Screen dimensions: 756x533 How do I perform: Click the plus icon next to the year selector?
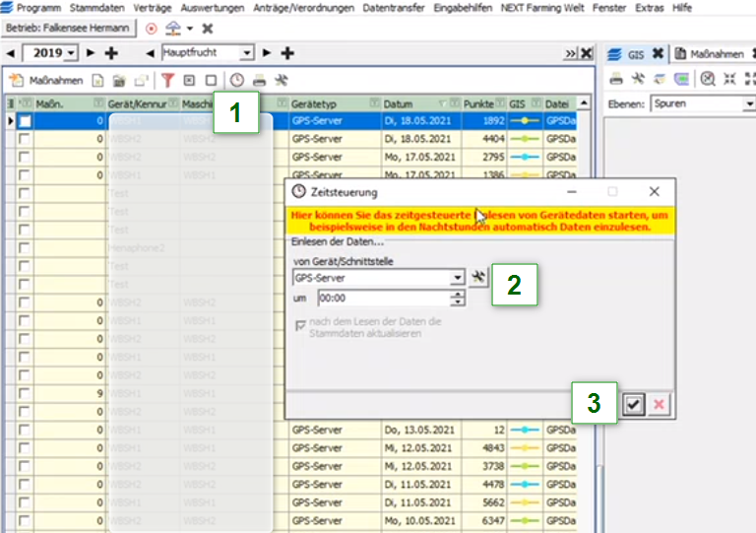111,52
